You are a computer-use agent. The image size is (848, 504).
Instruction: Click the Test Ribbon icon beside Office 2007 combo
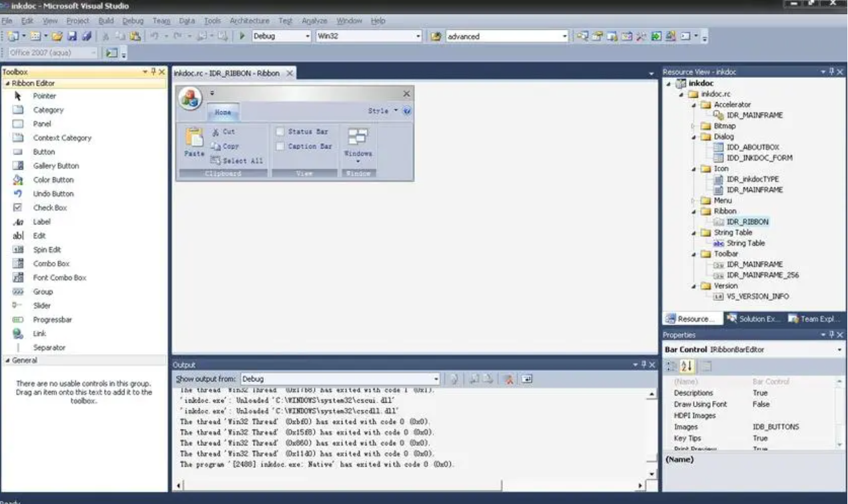point(111,53)
